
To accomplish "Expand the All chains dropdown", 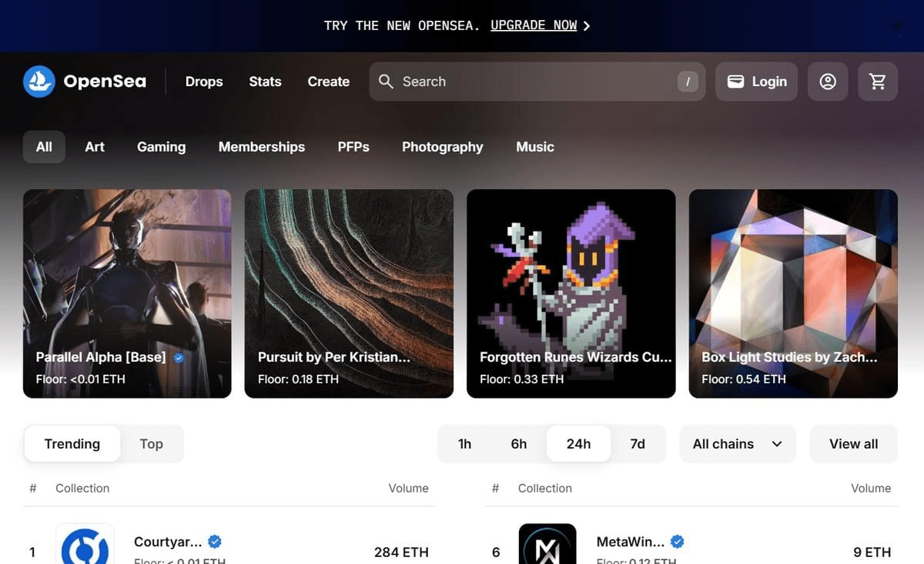I will pos(738,444).
